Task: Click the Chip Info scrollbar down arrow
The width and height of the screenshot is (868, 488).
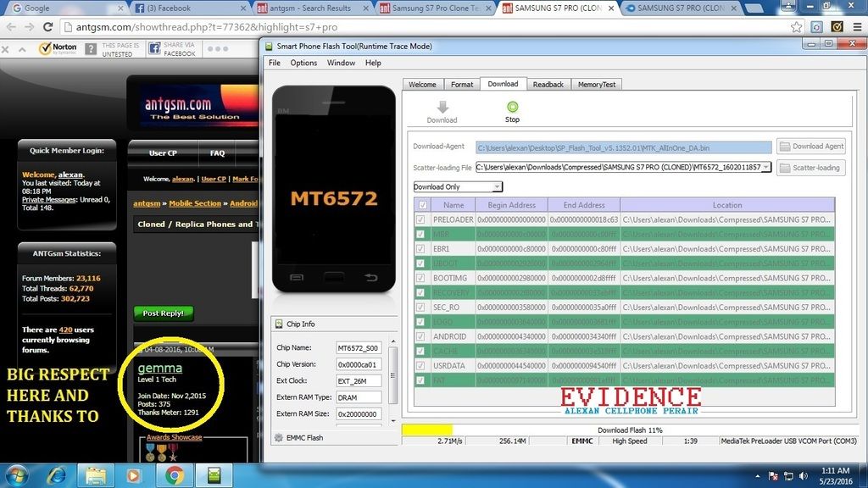Action: [393, 420]
